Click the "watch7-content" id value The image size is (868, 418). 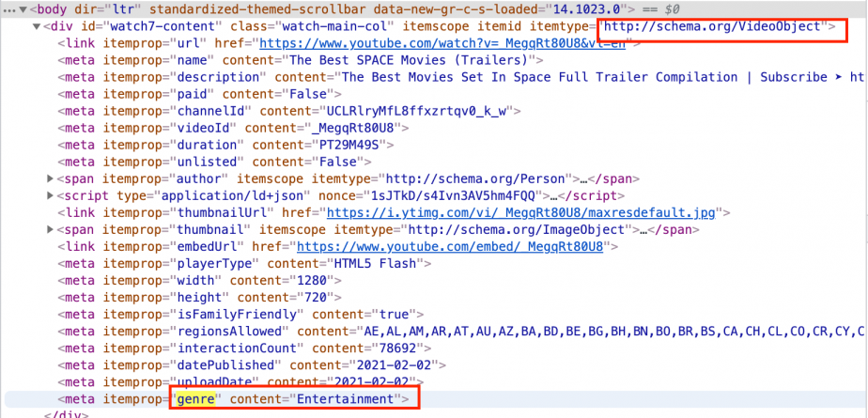[x=163, y=26]
